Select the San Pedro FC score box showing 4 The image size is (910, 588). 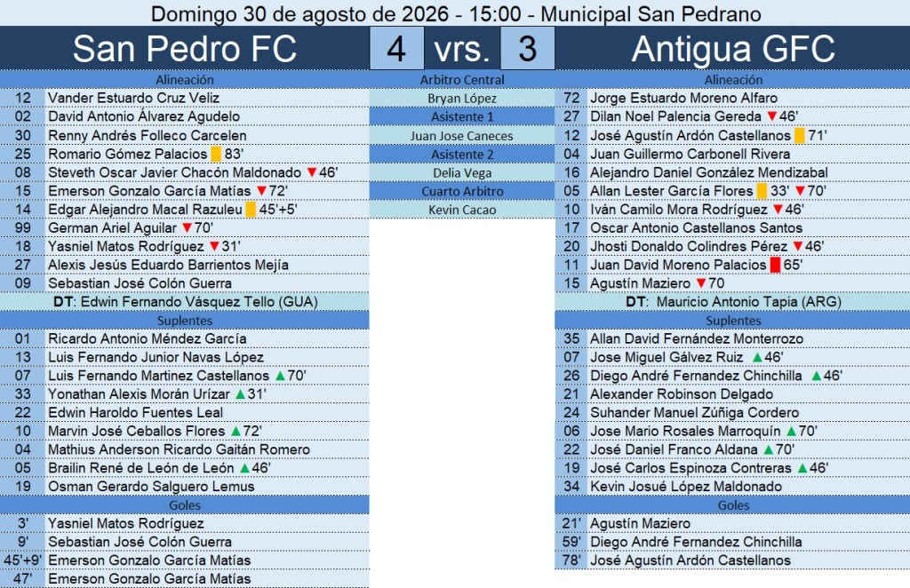pos(397,48)
